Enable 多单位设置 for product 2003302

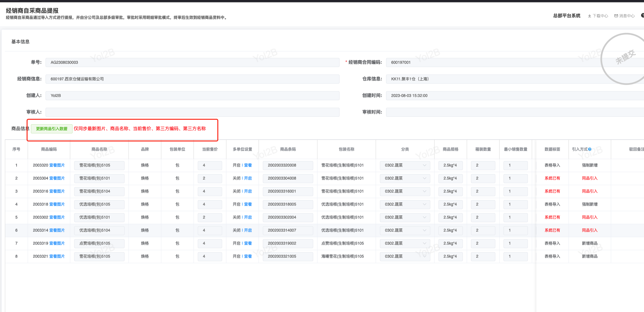[248, 217]
